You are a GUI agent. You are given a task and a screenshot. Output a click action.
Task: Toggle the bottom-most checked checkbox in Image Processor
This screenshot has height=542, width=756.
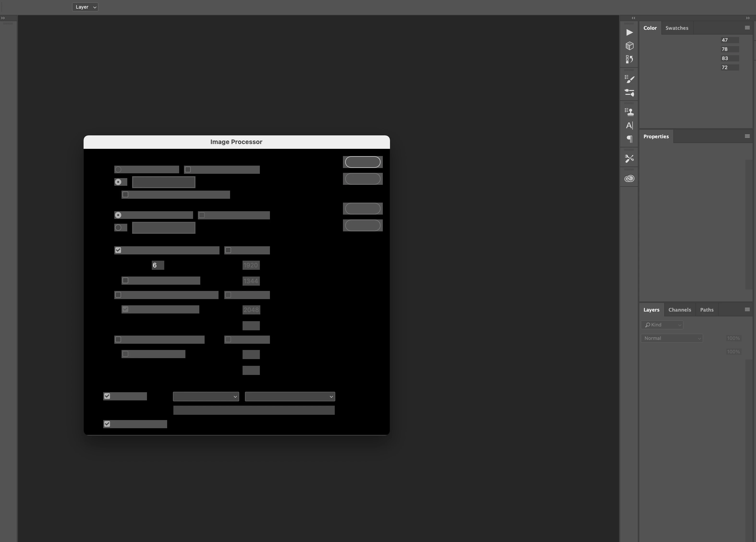(107, 424)
